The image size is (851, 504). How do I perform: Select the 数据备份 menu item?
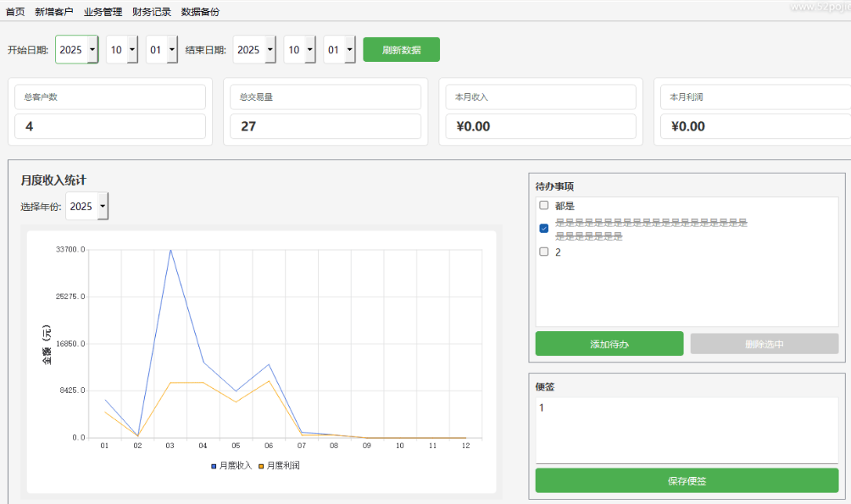[200, 12]
